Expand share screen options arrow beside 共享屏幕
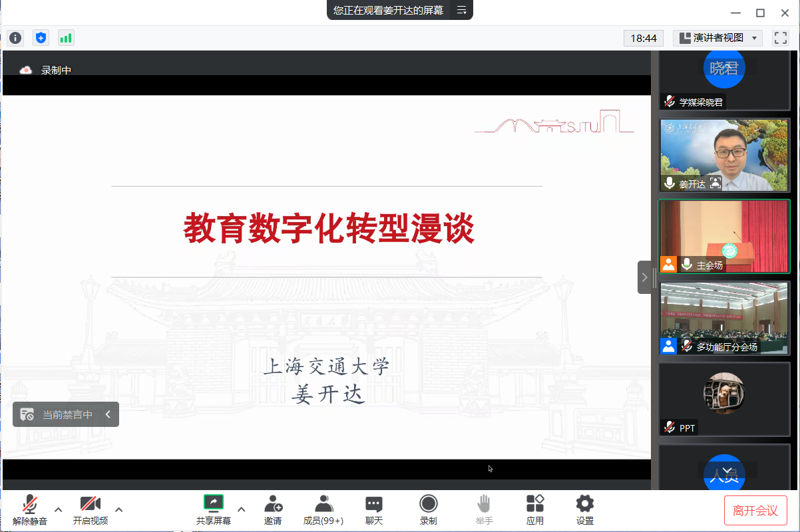 tap(242, 510)
